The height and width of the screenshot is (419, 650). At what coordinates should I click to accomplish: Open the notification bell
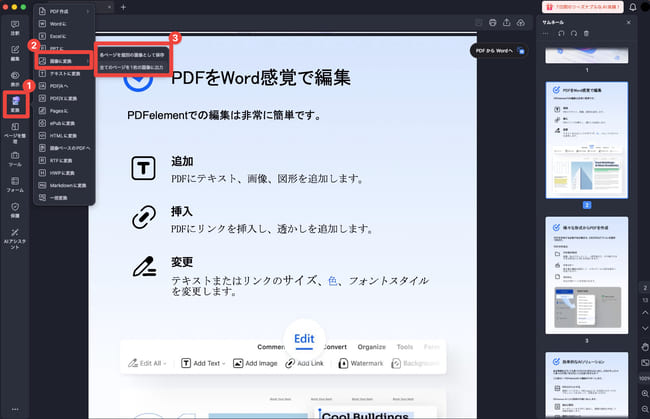[633, 7]
